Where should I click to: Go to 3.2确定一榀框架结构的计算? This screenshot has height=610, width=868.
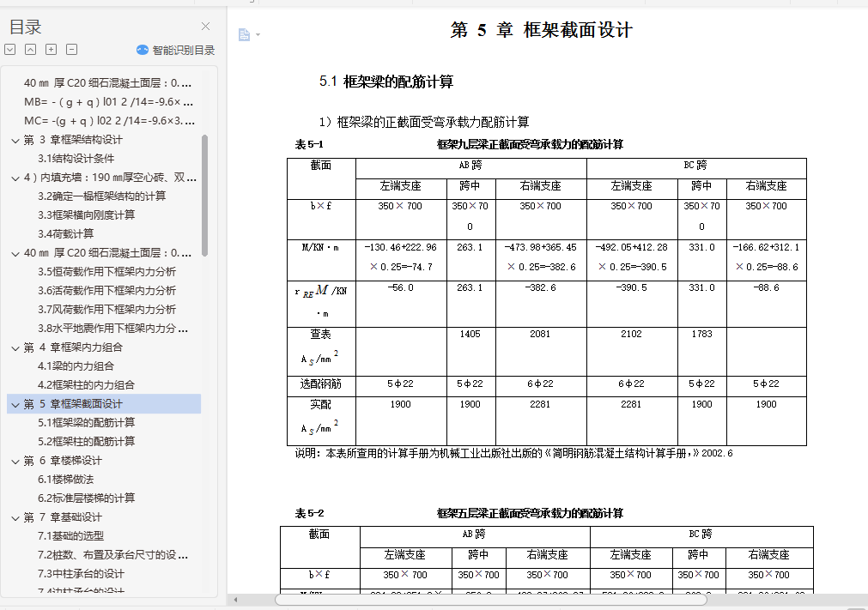[102, 196]
